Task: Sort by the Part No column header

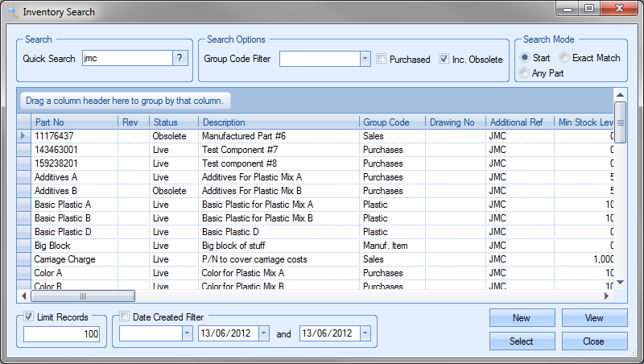Action: tap(72, 122)
